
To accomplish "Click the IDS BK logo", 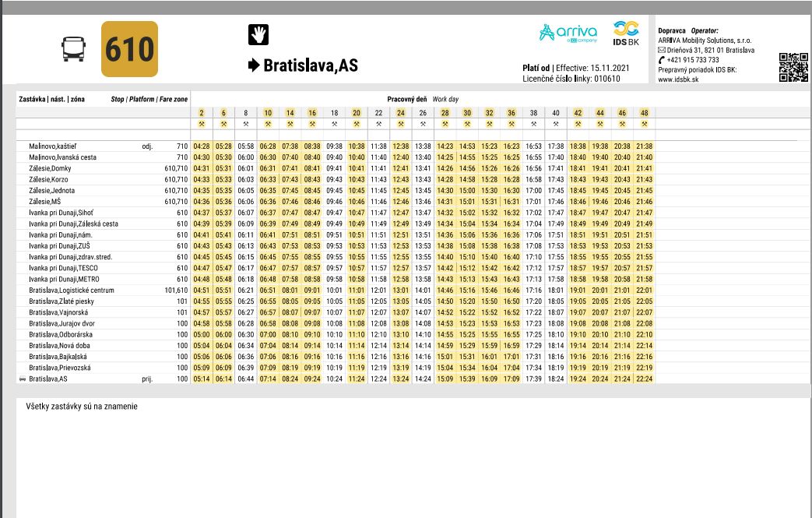I will 627,33.
